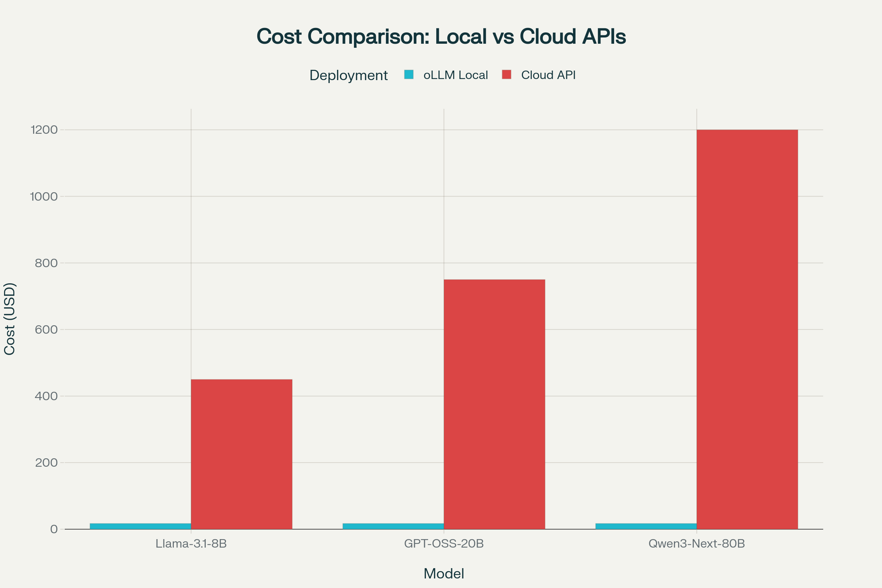Click the GPT-OSS-20B Cloud API red bar
The image size is (882, 588).
(494, 404)
